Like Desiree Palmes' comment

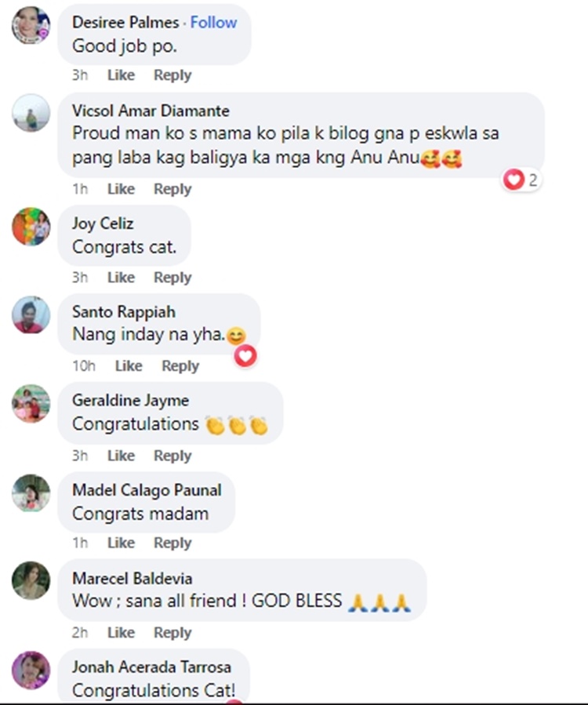121,74
